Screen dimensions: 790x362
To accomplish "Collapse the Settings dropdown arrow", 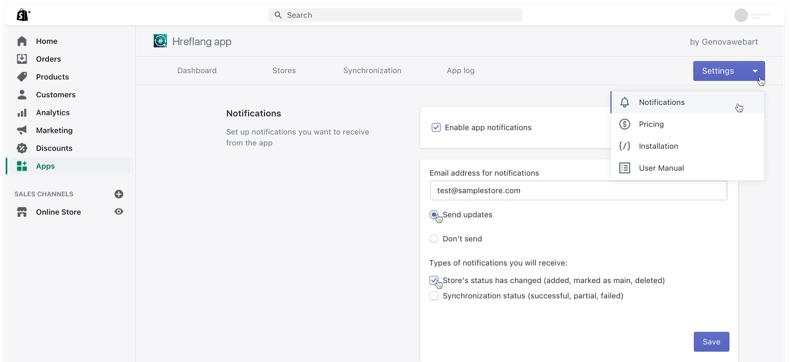I will (755, 71).
